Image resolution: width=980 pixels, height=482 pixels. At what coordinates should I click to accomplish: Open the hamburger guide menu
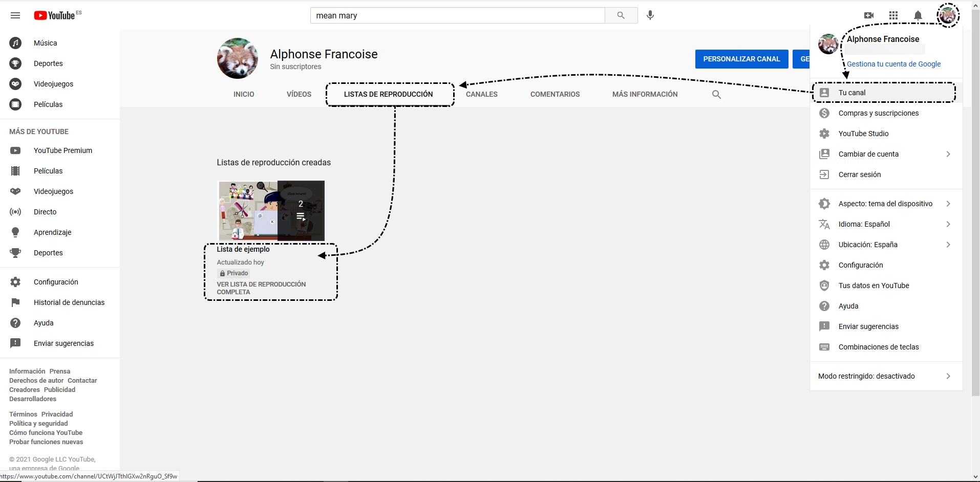point(15,15)
